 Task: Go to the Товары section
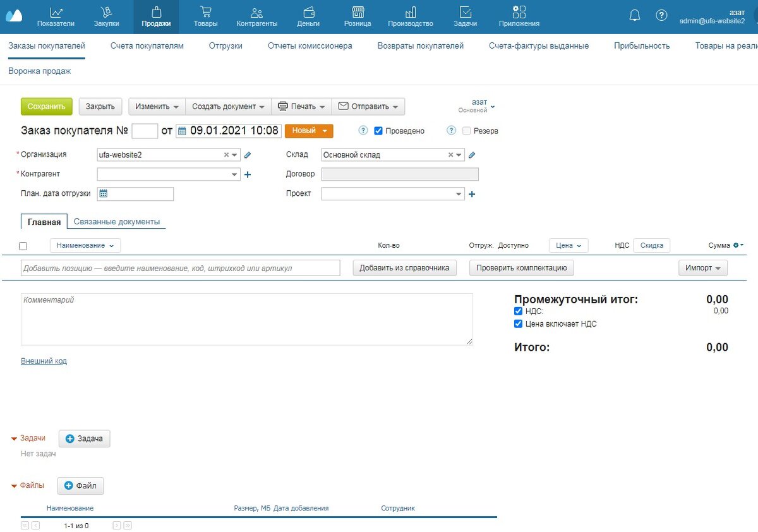[x=206, y=17]
